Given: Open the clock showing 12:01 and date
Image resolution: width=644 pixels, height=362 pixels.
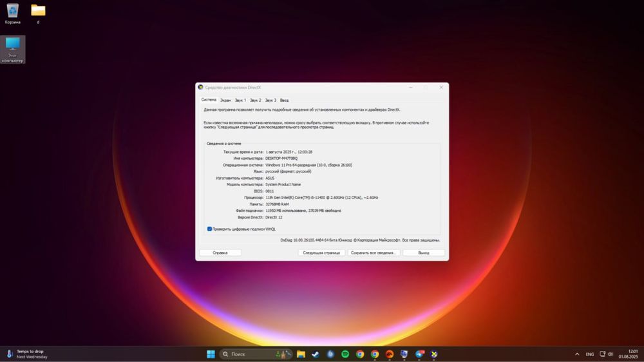Looking at the screenshot, I should click(x=629, y=354).
